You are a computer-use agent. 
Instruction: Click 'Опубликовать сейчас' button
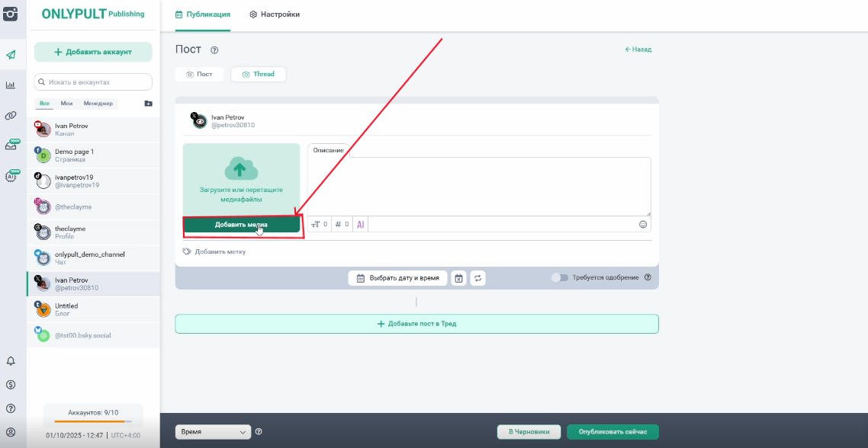tap(612, 432)
